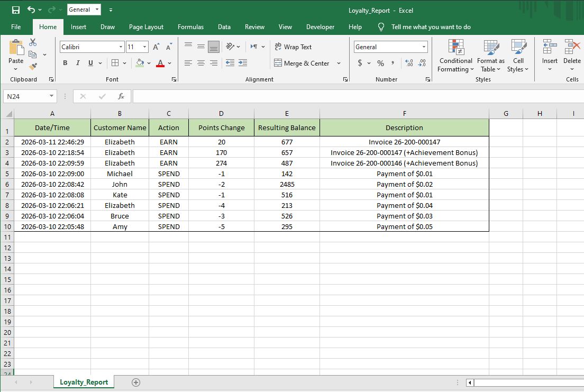
Task: Add a new sheet with plus button
Action: pos(136,382)
